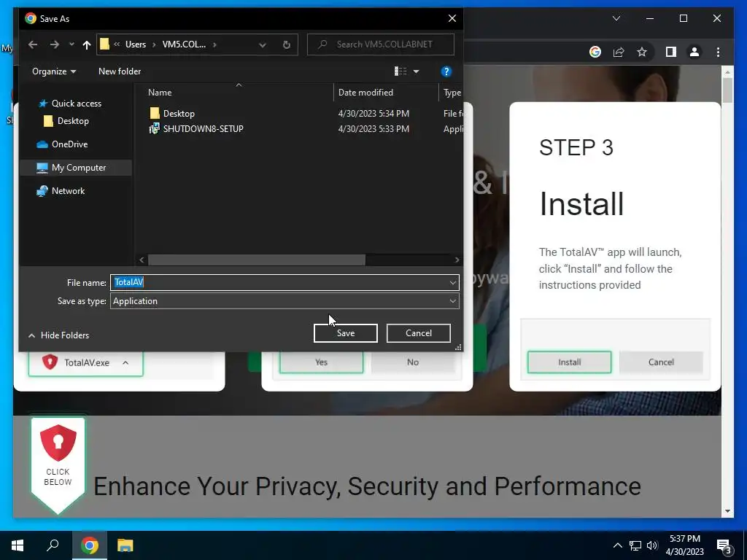Image resolution: width=747 pixels, height=560 pixels.
Task: Select the Desktop folder in file list
Action: click(x=179, y=113)
